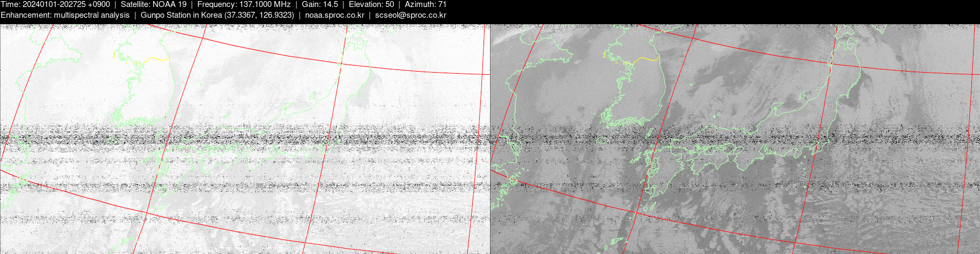
Task: Click the Enhancement: multispectral analysis label
Action: click(65, 15)
